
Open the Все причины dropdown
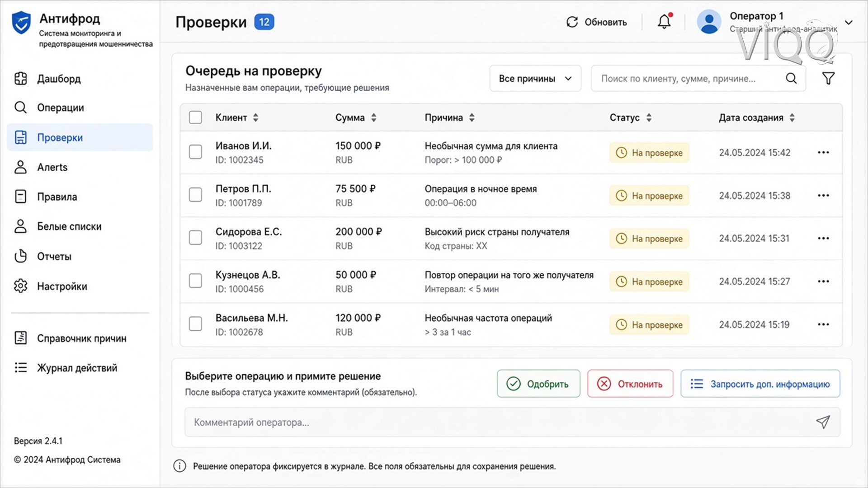tap(535, 79)
